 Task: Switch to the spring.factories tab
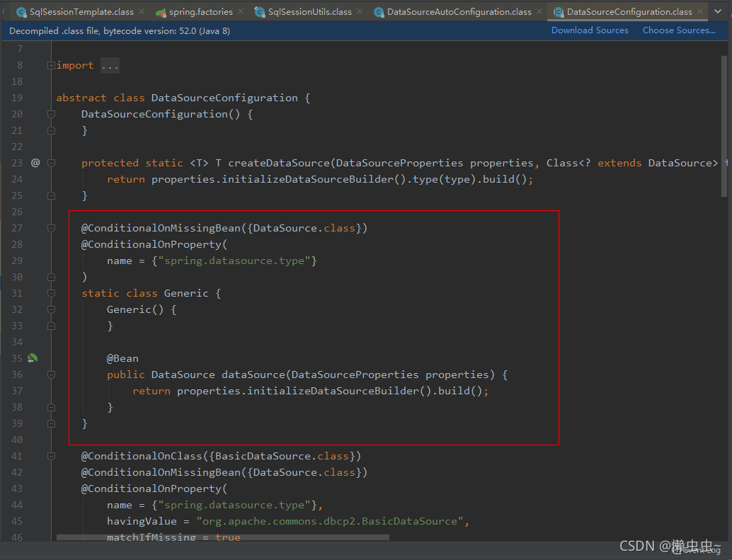201,11
